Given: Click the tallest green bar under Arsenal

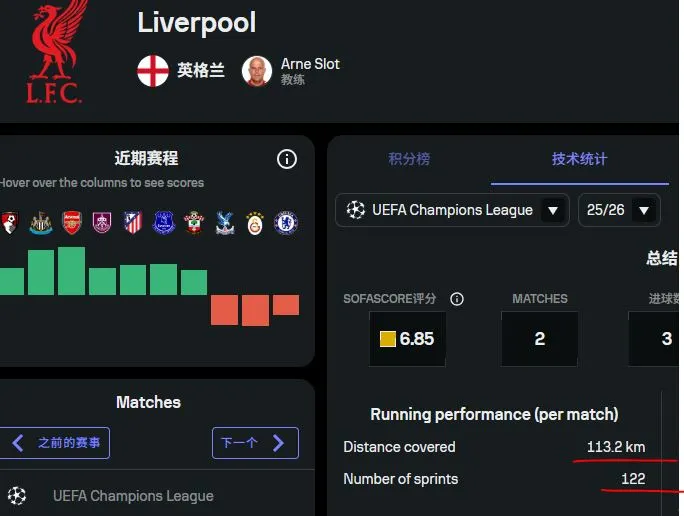Looking at the screenshot, I should (x=71, y=271).
